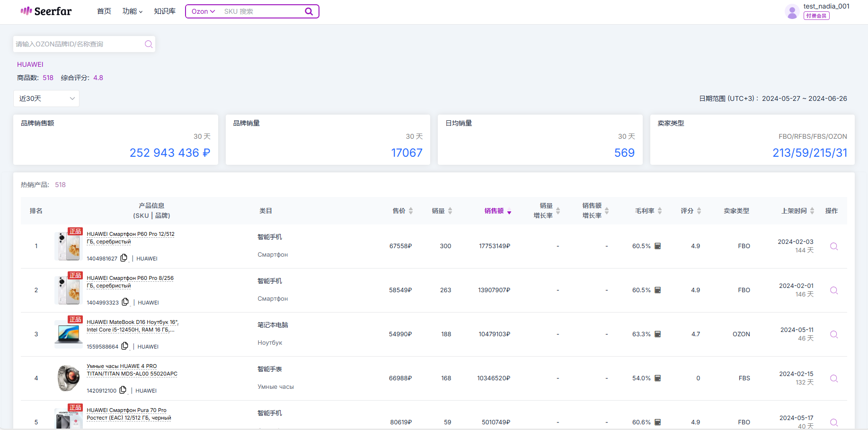This screenshot has height=430, width=868.
Task: Click the P60 Pro 12/512 product thumbnail
Action: (69, 246)
